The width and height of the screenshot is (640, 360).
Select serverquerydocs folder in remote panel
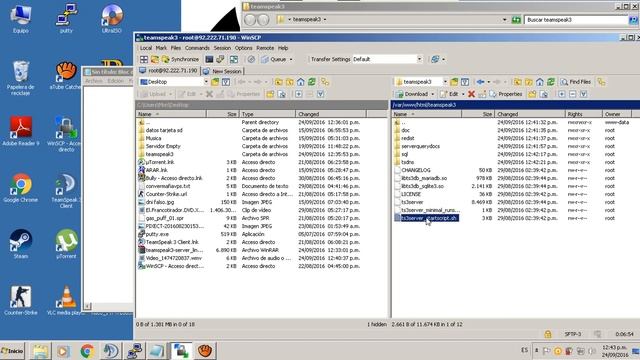pos(420,146)
